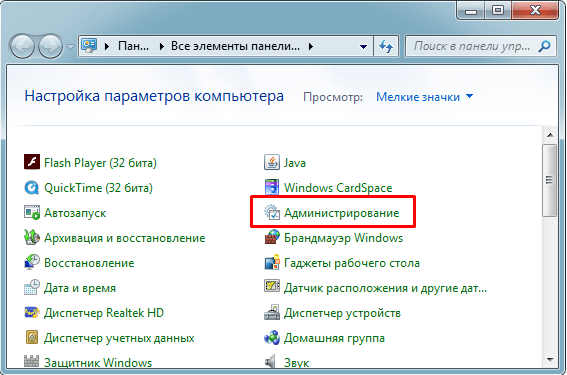567x375 pixels.
Task: Open the Звук link text
Action: 297,363
